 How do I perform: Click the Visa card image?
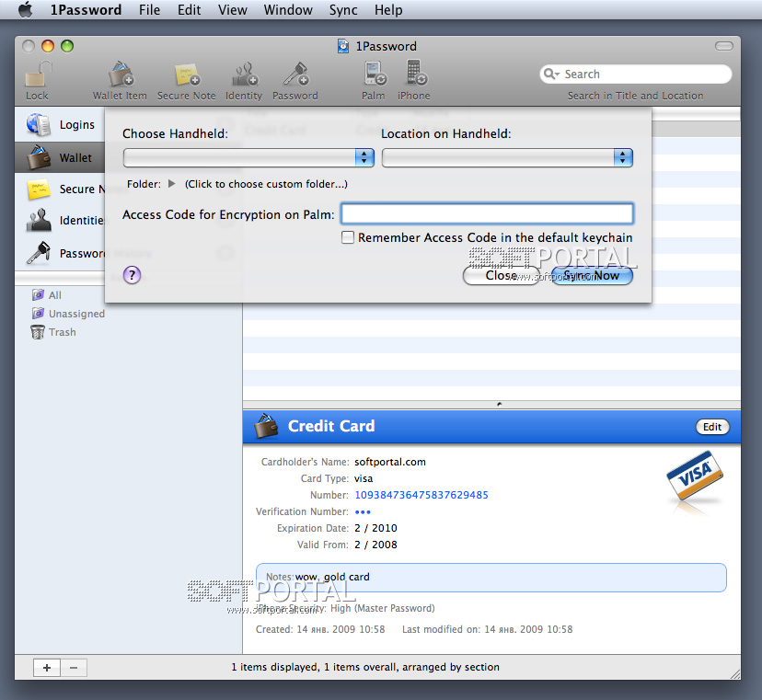tap(695, 475)
